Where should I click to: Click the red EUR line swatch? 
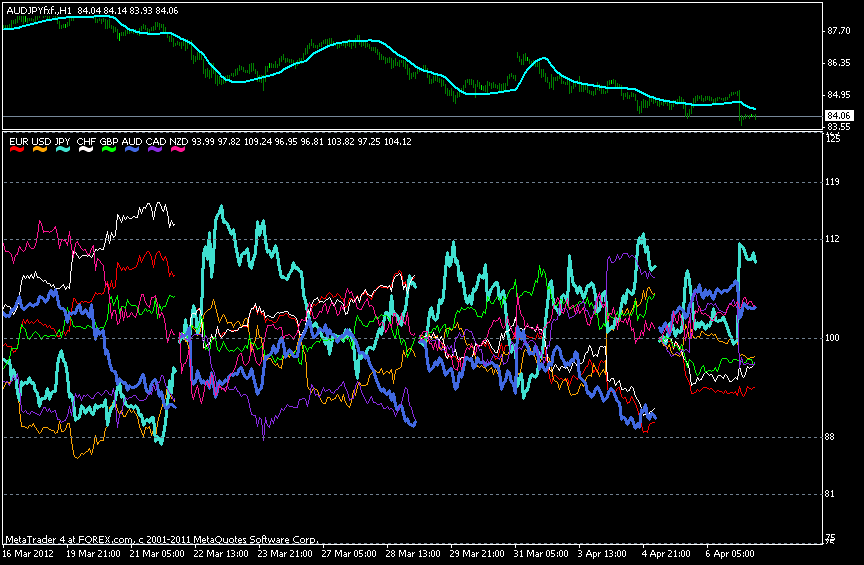18,149
